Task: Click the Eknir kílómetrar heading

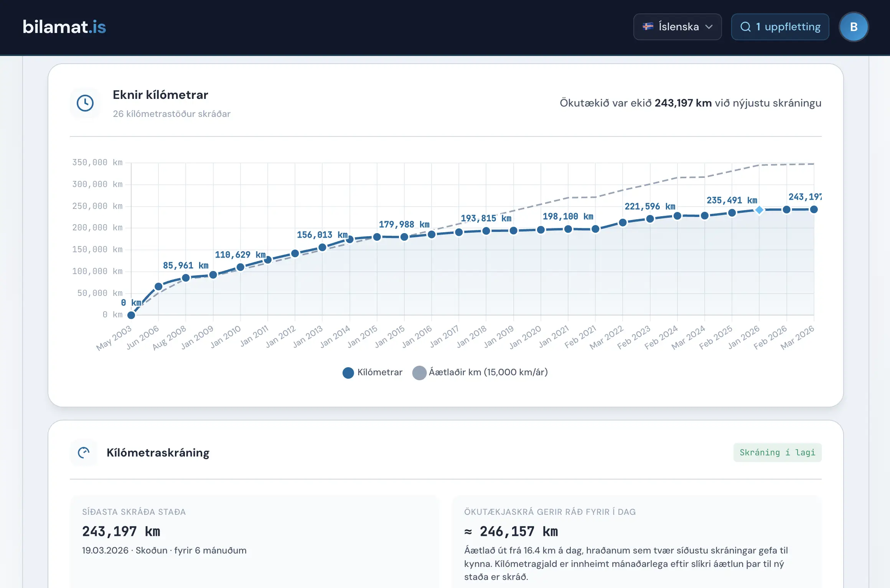Action: pyautogui.click(x=160, y=95)
